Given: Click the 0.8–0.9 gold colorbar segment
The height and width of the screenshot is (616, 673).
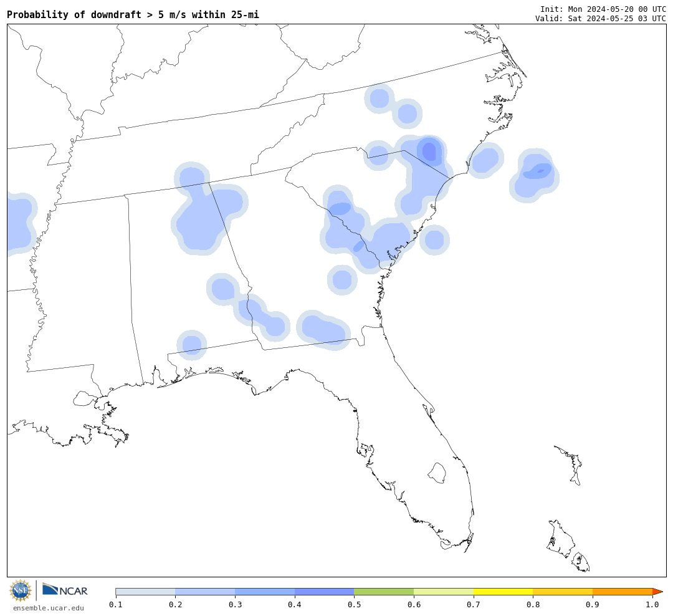Looking at the screenshot, I should (563, 592).
